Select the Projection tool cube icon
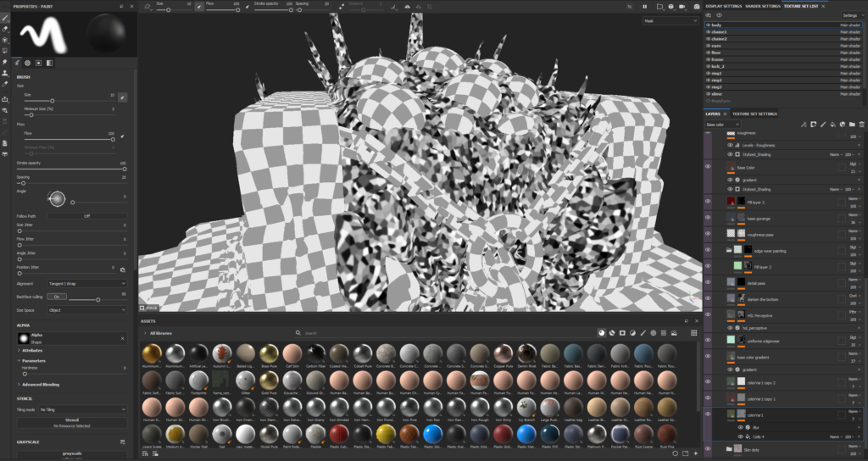 6,40
